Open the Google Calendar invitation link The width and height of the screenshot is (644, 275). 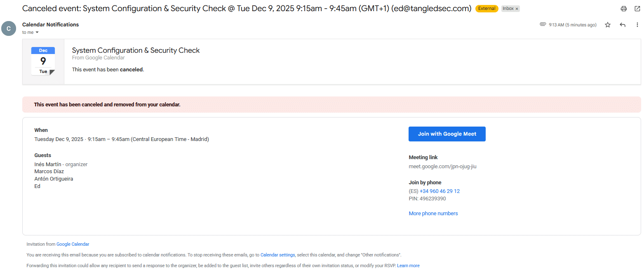pos(73,244)
